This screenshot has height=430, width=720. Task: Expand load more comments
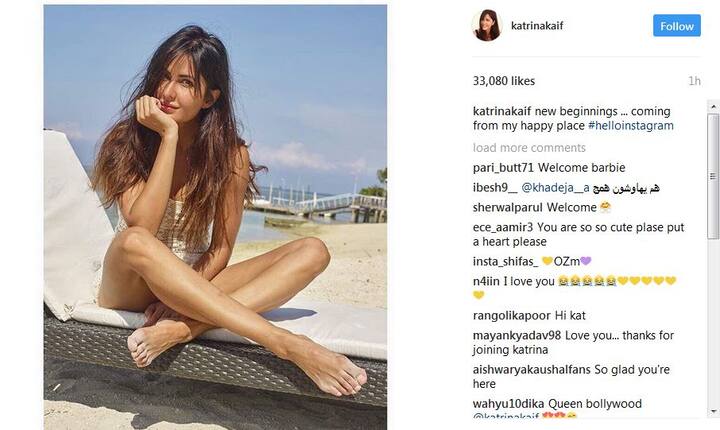point(529,148)
